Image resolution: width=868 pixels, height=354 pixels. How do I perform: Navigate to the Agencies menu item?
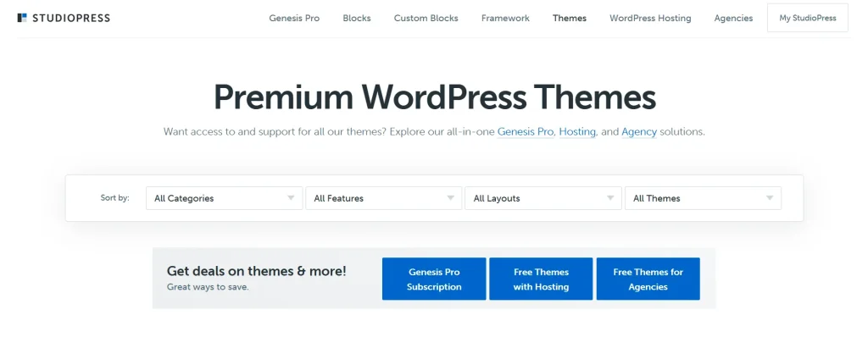click(733, 18)
